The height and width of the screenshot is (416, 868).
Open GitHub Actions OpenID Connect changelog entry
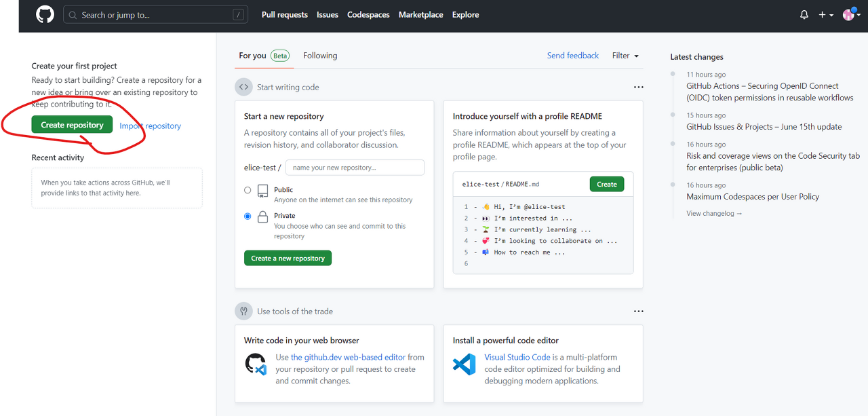[x=770, y=92]
